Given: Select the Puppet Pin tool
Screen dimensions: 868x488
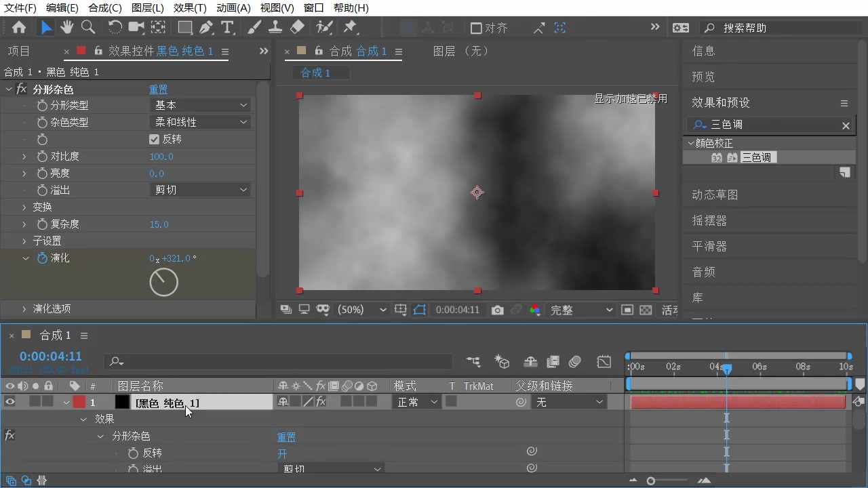Looking at the screenshot, I should (x=350, y=27).
